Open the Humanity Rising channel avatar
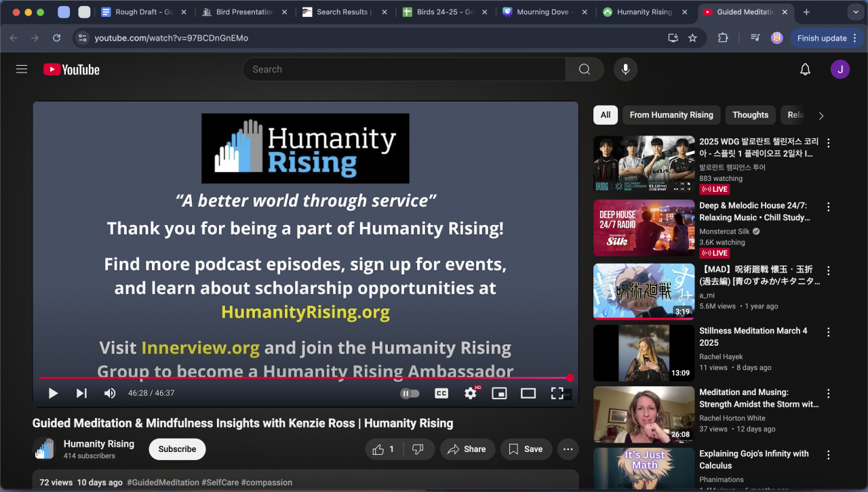 click(44, 449)
